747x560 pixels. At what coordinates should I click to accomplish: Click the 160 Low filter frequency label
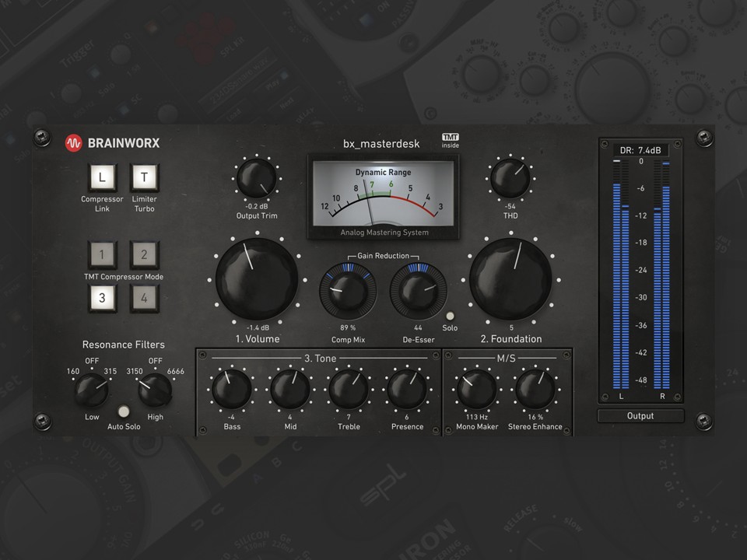(73, 371)
